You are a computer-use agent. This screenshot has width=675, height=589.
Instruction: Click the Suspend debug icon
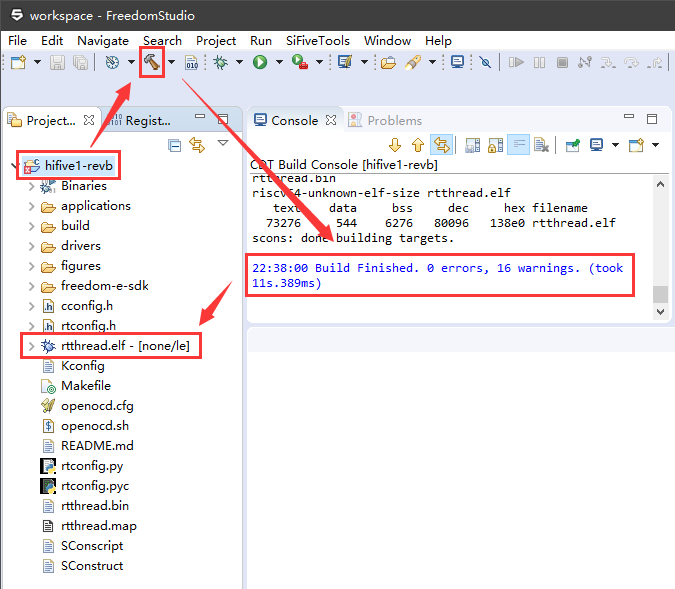point(539,63)
